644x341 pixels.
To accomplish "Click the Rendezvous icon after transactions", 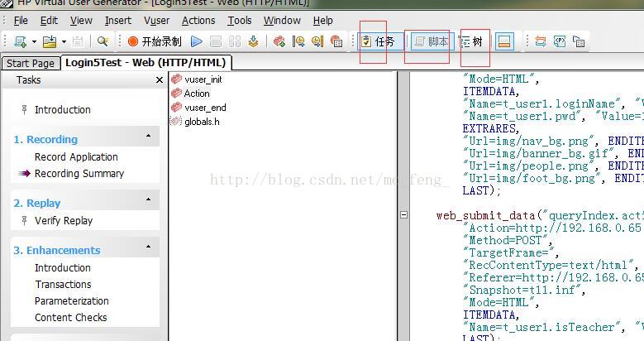I will [x=336, y=41].
